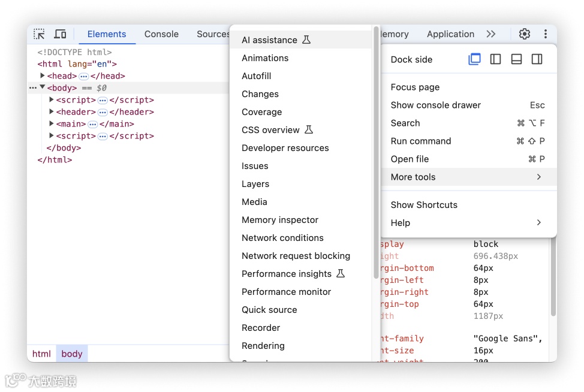
Task: Dock DevTools to the right
Action: click(537, 59)
